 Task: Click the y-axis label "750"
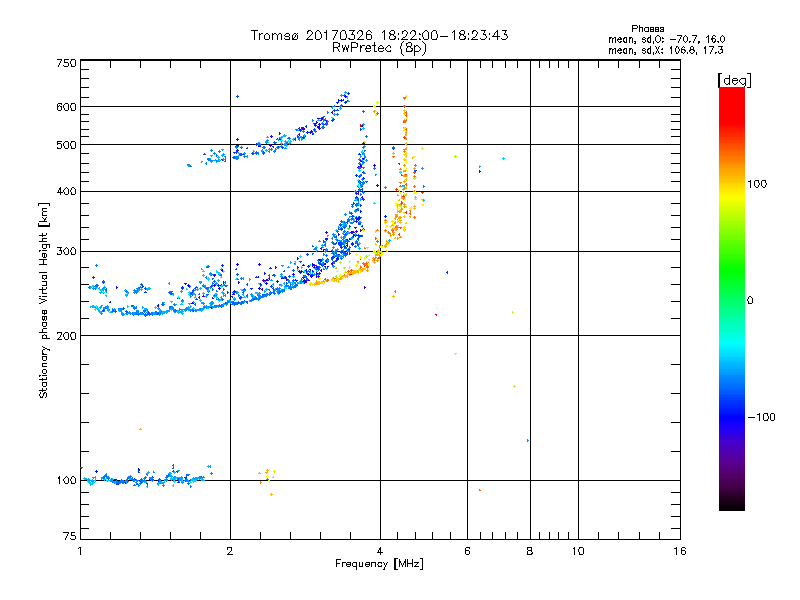tap(66, 63)
